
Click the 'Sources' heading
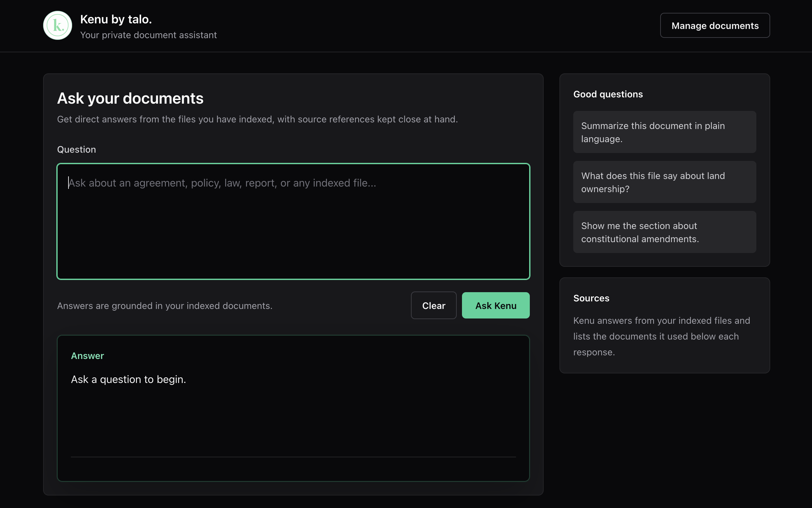click(x=591, y=298)
